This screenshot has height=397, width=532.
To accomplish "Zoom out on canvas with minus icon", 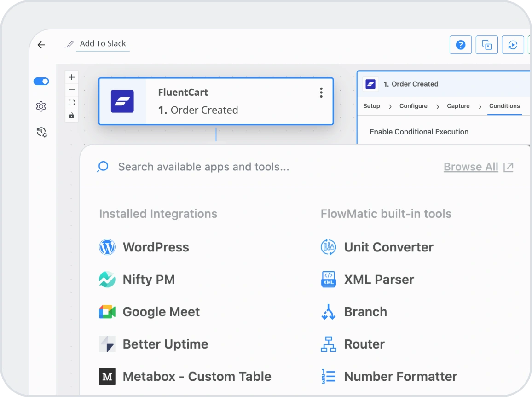I will (x=71, y=90).
